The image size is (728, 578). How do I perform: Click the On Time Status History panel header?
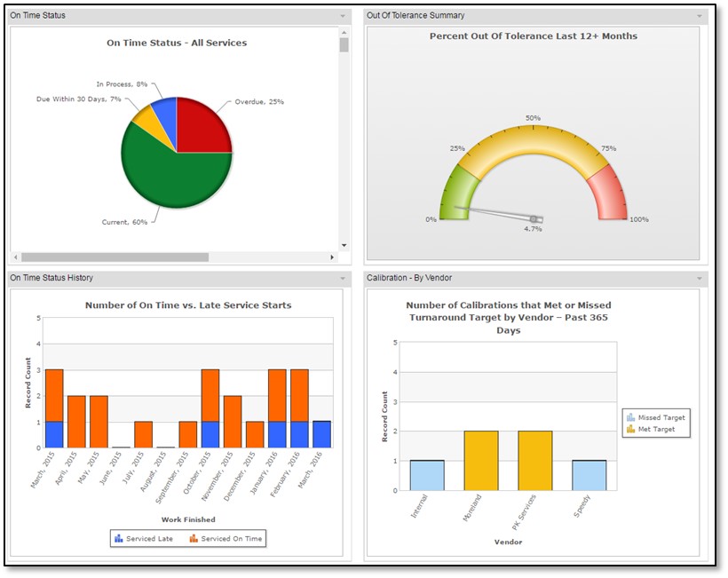[179, 278]
